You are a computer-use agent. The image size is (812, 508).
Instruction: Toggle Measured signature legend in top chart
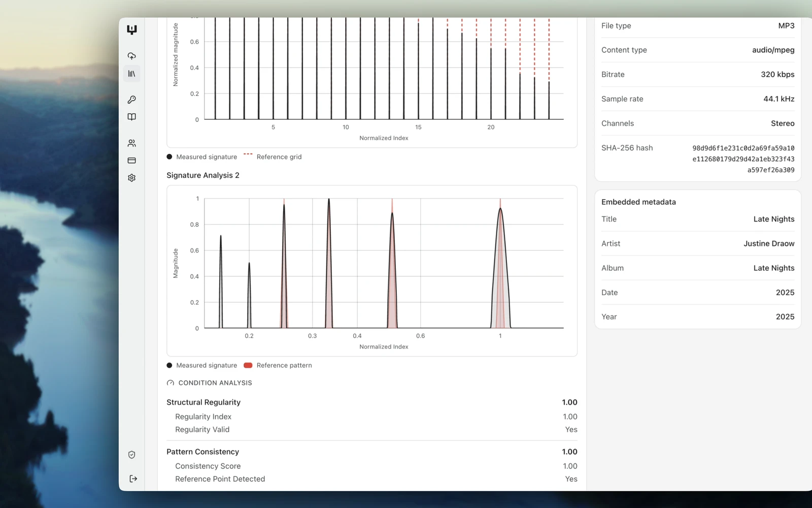point(202,157)
